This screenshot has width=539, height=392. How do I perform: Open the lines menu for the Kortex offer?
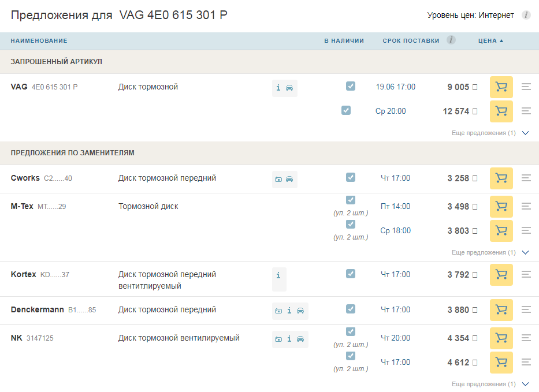(526, 274)
